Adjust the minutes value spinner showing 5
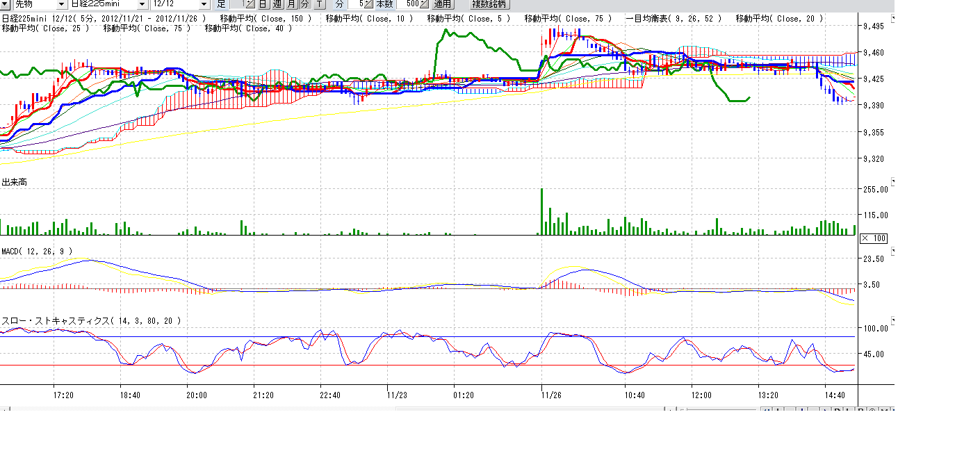Viewport: 980px width, 460px height. pyautogui.click(x=370, y=3)
